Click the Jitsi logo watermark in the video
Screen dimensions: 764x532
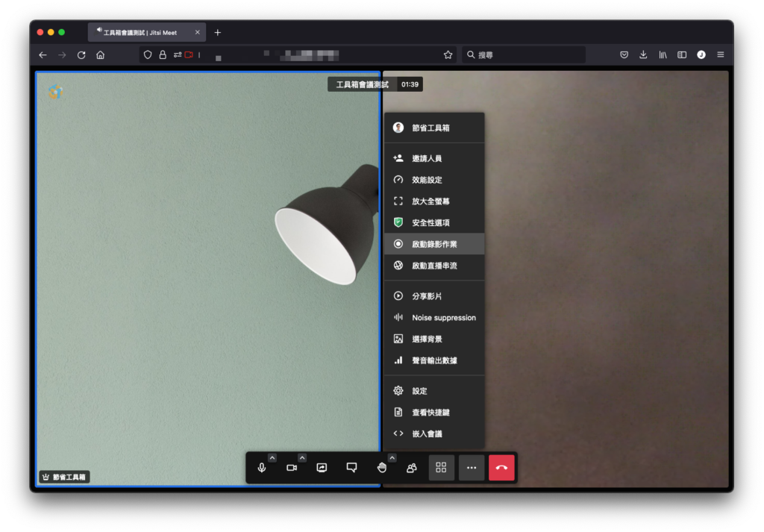(x=55, y=91)
